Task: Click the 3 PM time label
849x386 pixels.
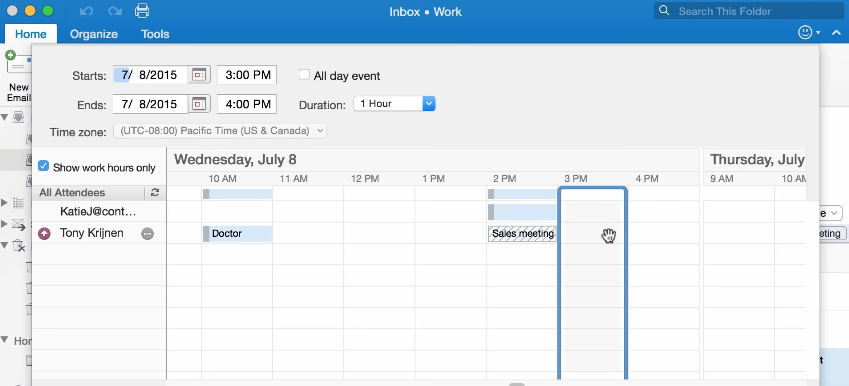Action: point(576,179)
